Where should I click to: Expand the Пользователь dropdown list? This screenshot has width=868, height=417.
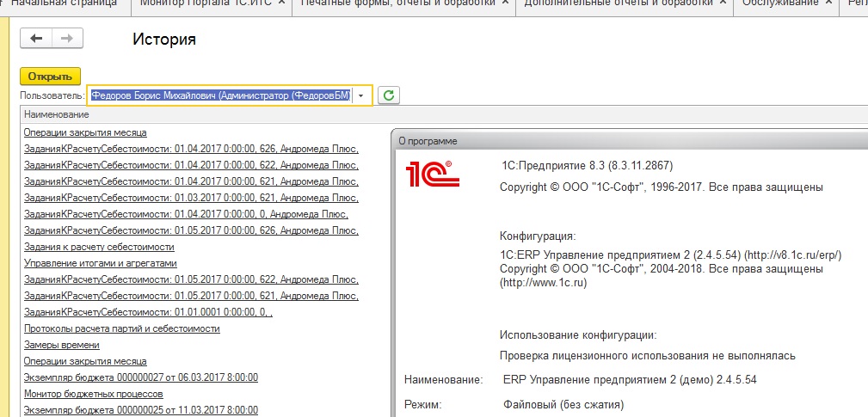tap(361, 95)
